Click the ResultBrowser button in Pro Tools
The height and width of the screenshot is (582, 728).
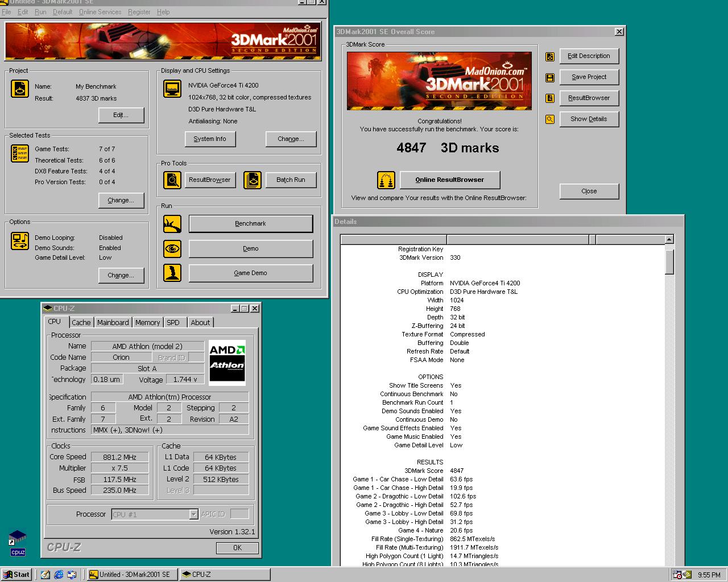pyautogui.click(x=210, y=180)
